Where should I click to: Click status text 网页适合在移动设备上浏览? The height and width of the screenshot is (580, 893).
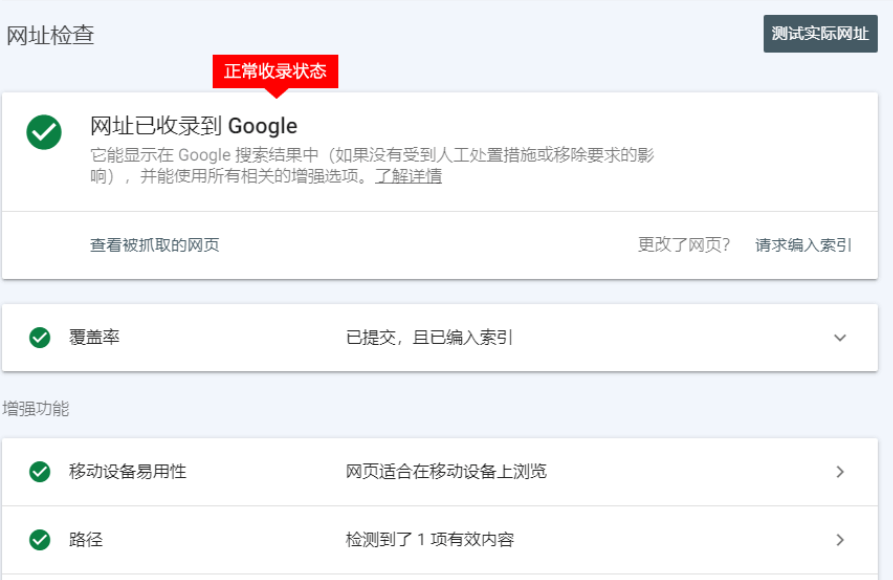(446, 471)
